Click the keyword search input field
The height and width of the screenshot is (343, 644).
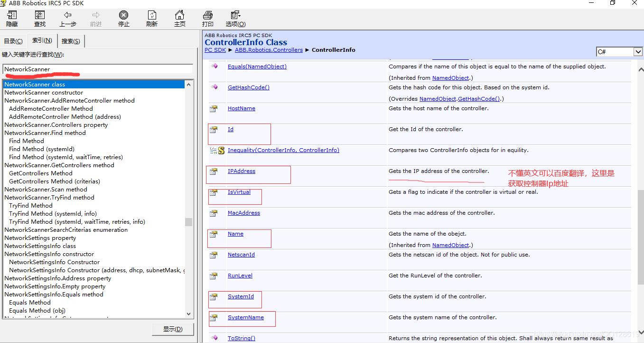coord(98,69)
